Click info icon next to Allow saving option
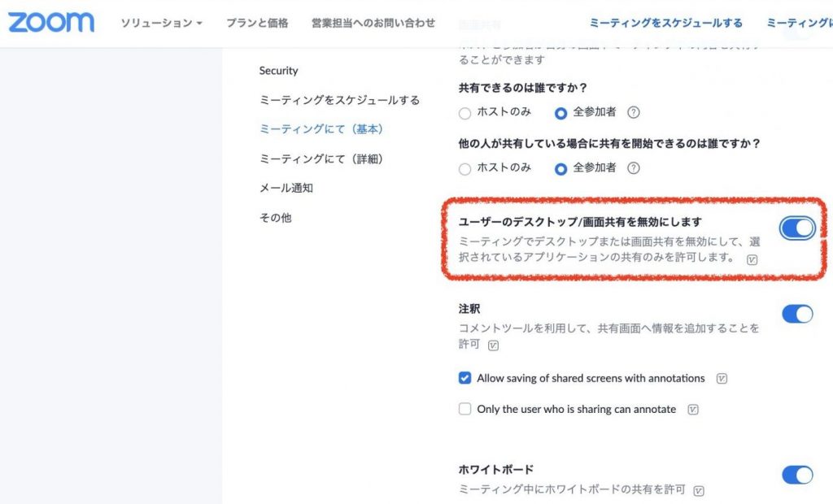The height and width of the screenshot is (504, 833). (721, 379)
